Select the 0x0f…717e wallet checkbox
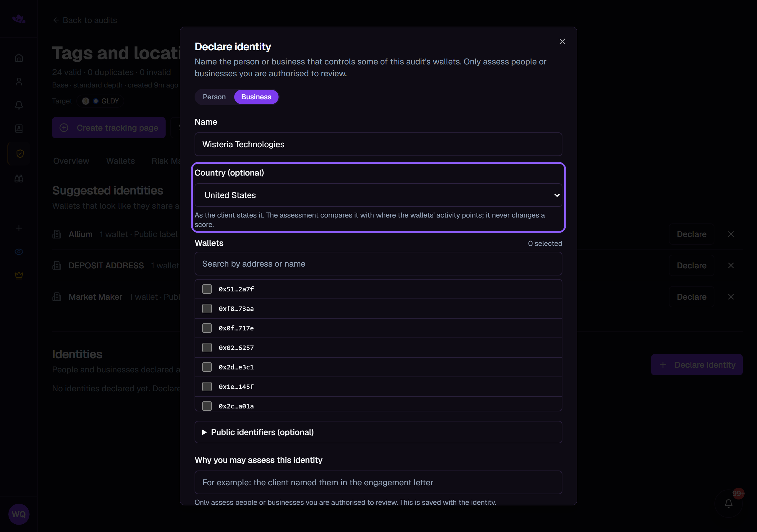This screenshot has width=757, height=532. tap(207, 328)
